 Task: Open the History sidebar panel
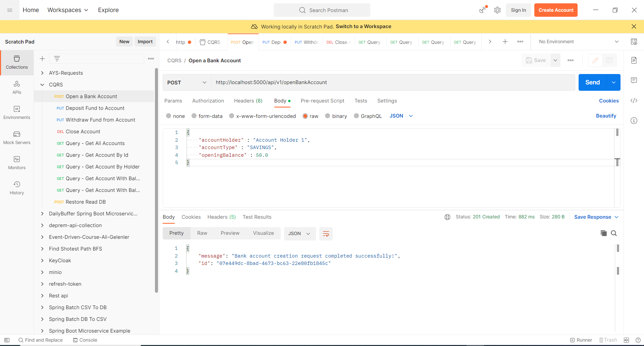17,188
